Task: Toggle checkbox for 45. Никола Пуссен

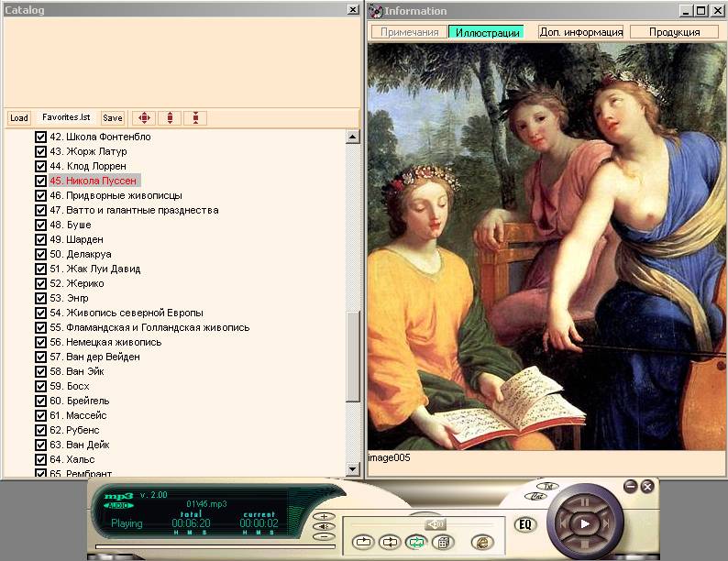Action: 41,181
